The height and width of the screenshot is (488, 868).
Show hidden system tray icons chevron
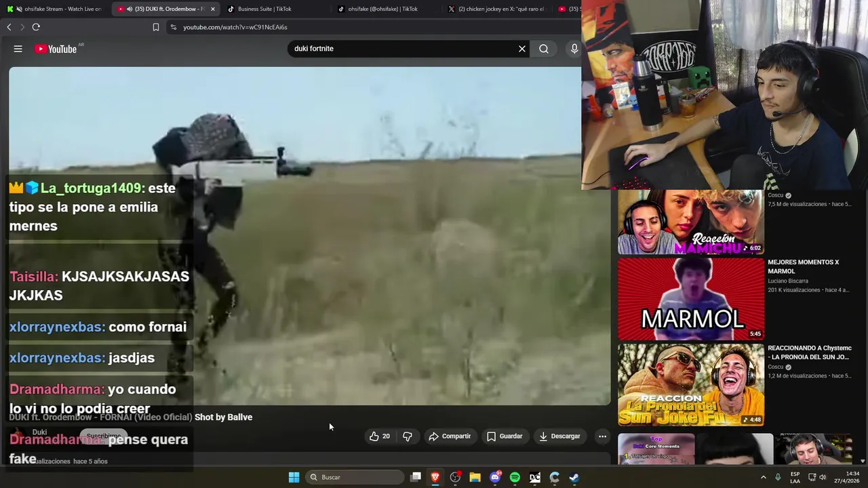(x=764, y=477)
